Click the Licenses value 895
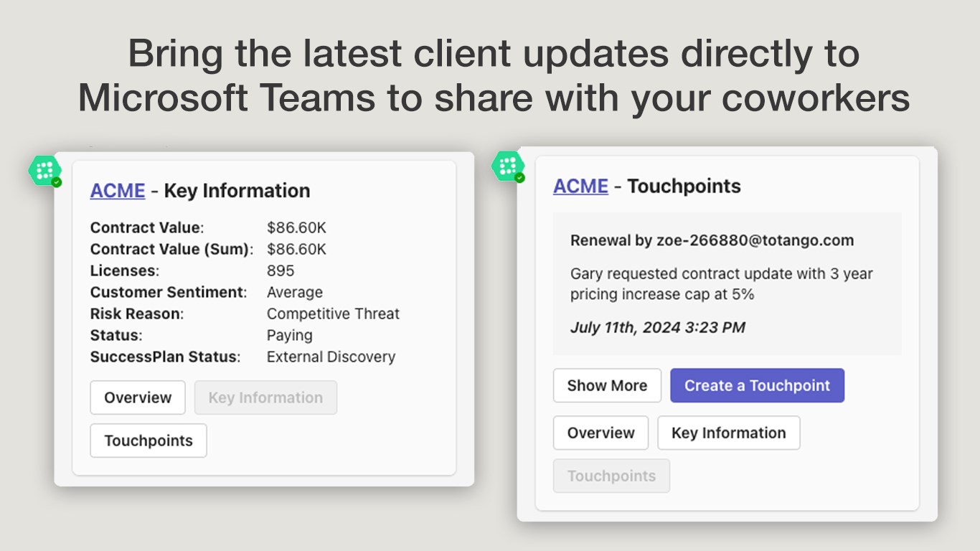 tap(281, 270)
